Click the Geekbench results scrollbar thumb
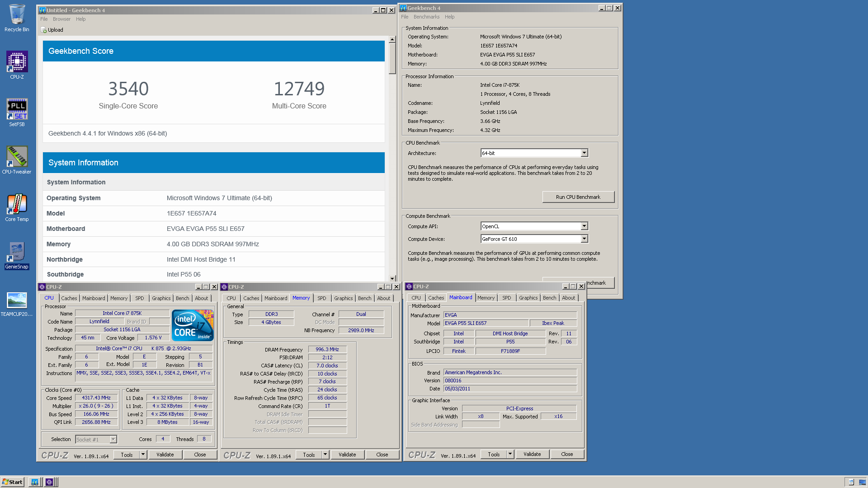This screenshot has height=488, width=868. pyautogui.click(x=392, y=59)
